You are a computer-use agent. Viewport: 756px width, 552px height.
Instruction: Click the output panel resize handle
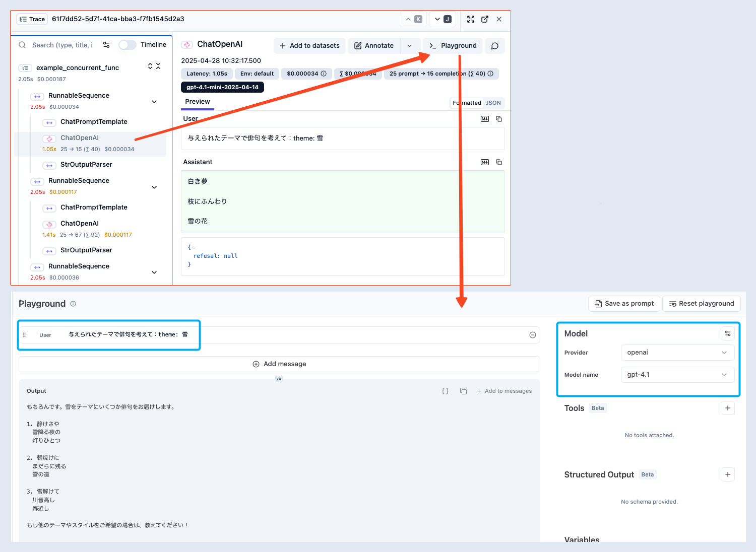279,379
